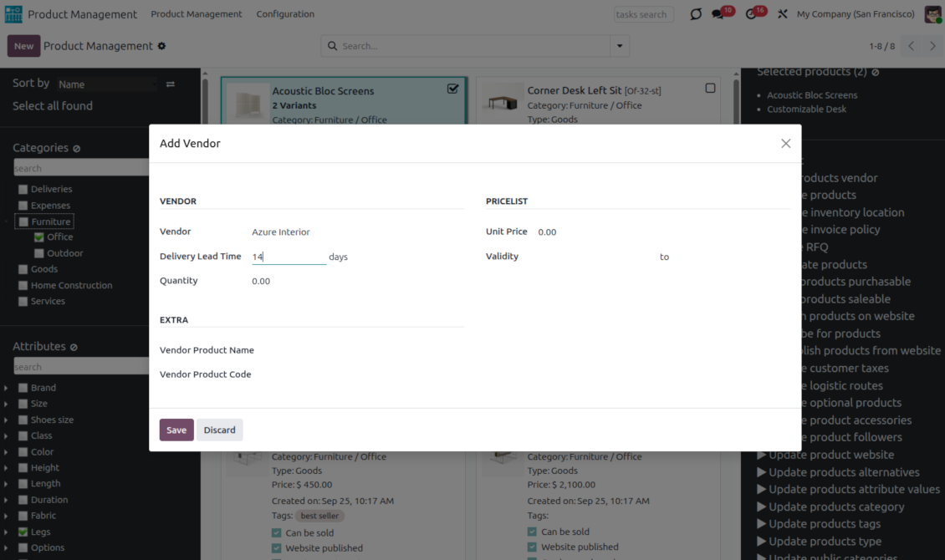
Task: Open the activities clock icon
Action: click(751, 14)
